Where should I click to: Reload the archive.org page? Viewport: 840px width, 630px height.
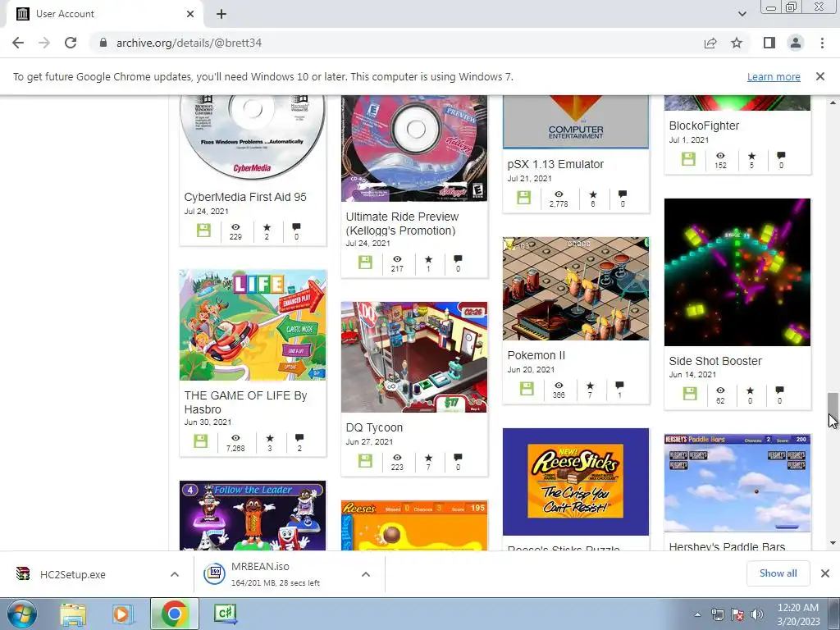[x=71, y=43]
